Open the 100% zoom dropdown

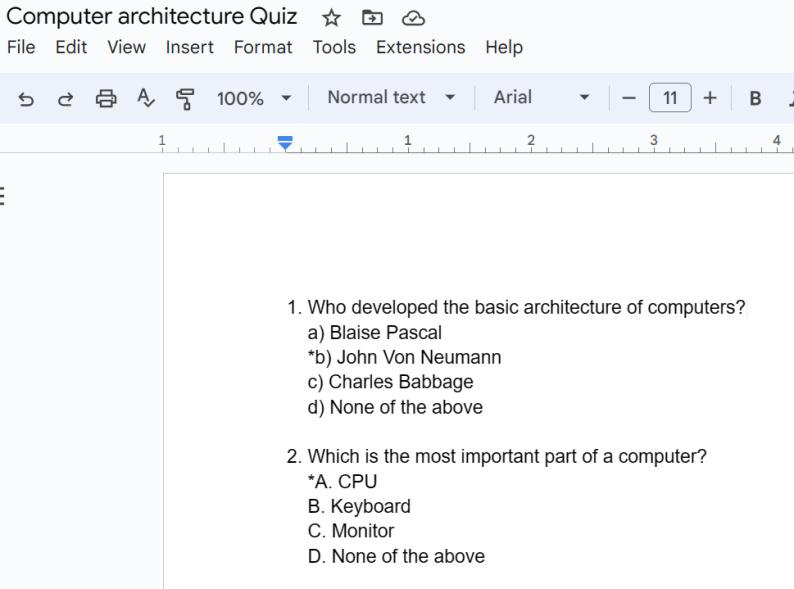(x=254, y=98)
